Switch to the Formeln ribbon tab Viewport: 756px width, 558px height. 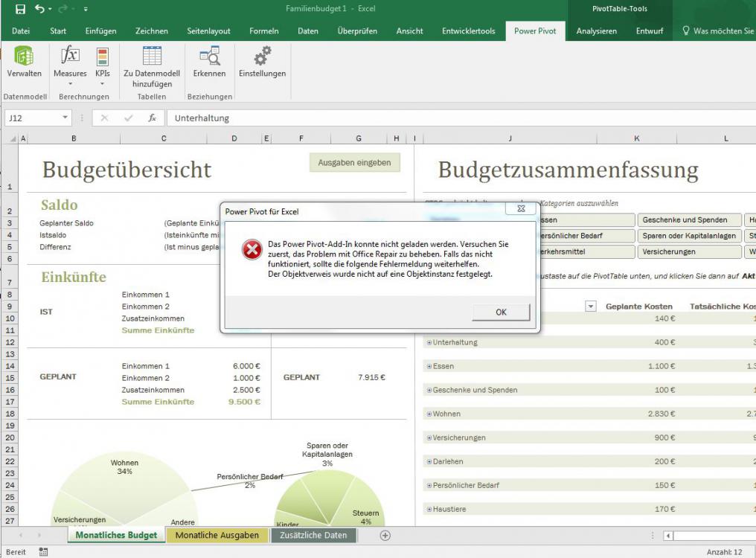(x=264, y=31)
